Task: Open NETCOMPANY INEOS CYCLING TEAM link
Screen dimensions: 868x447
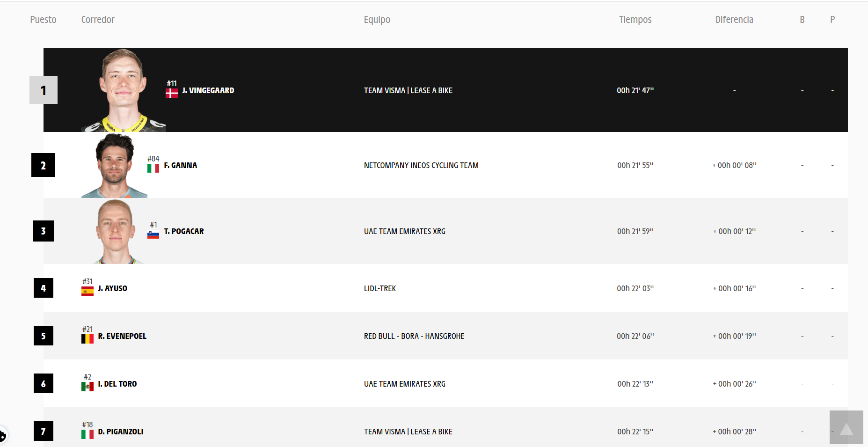Action: click(421, 165)
